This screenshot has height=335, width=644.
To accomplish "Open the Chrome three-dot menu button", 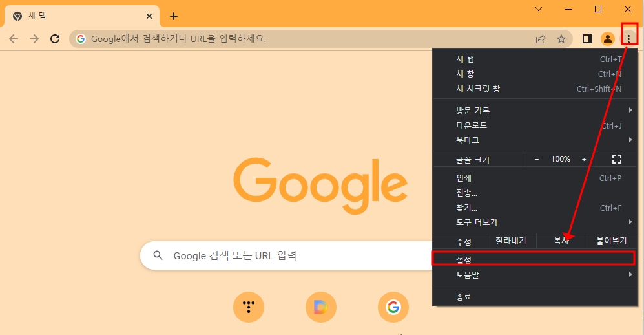I will pos(628,39).
